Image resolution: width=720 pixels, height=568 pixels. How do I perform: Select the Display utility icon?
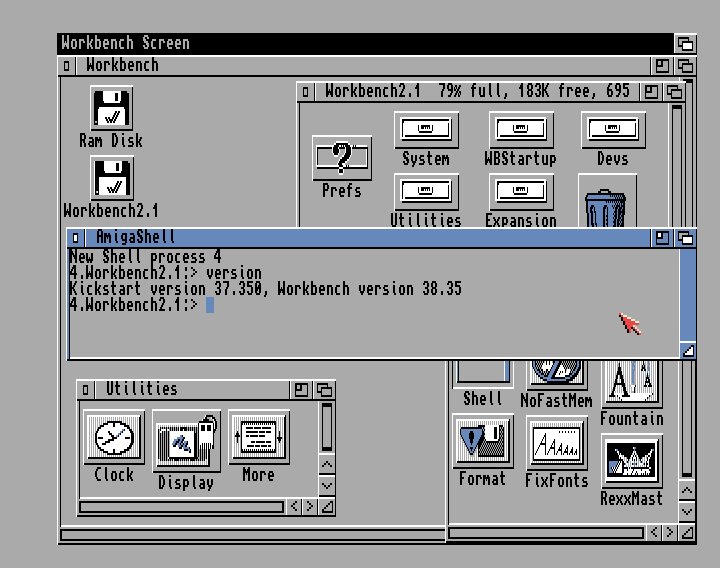coord(186,442)
